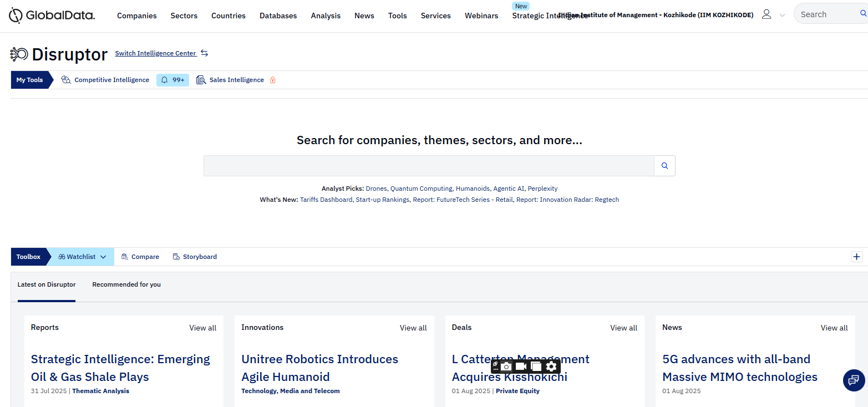868x407 pixels.
Task: Click the chat support bubble icon
Action: pos(854,380)
